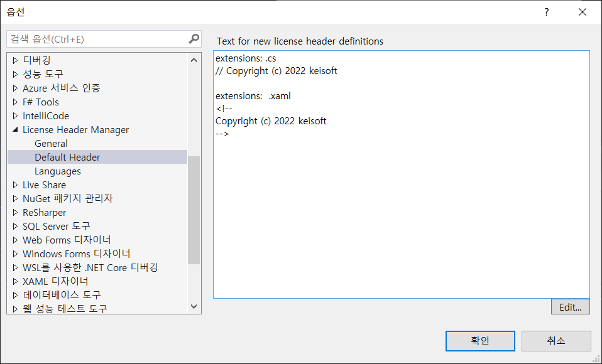The height and width of the screenshot is (364, 602).
Task: Select Windows Forms 디자이너 label
Action: pyautogui.click(x=77, y=254)
